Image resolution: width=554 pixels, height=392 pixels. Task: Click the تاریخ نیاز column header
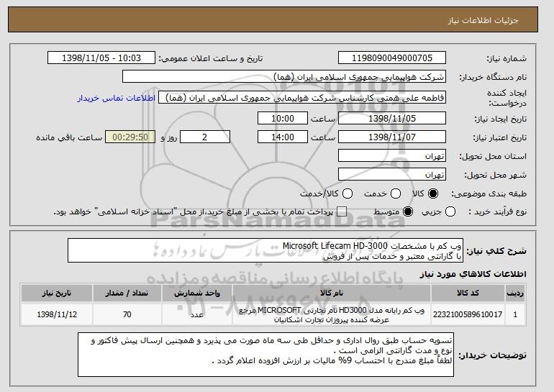point(57,293)
